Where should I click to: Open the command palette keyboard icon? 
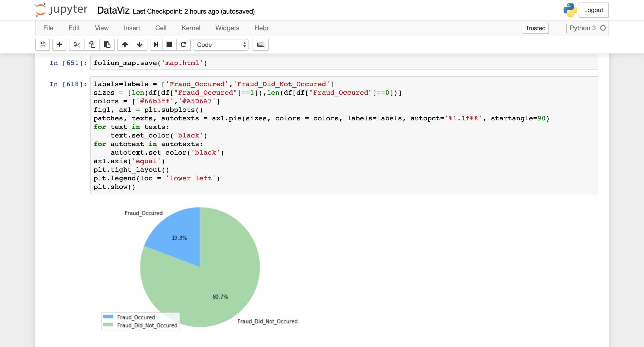click(x=261, y=45)
